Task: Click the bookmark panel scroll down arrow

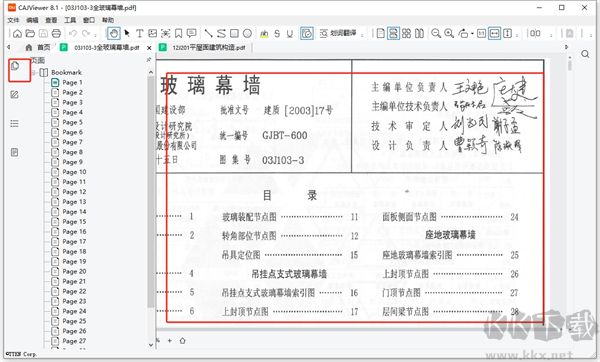Action: click(x=151, y=345)
